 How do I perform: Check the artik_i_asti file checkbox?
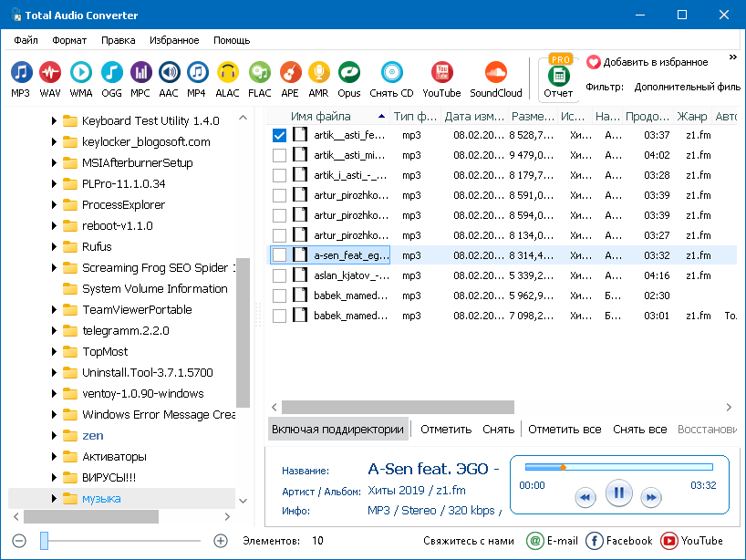(279, 175)
